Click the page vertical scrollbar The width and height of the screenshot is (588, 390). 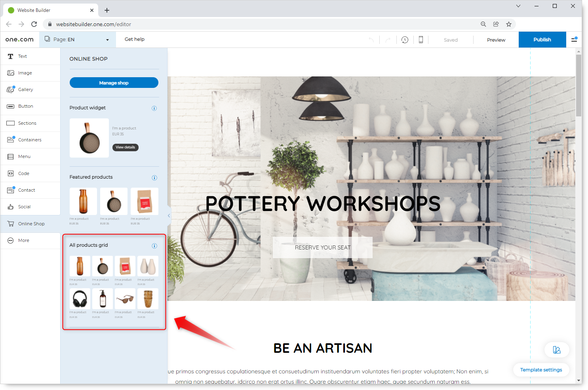pos(578,86)
